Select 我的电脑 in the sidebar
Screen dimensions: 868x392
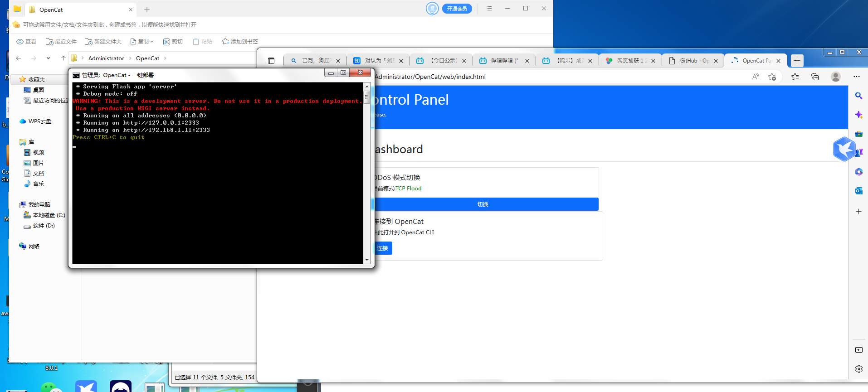39,204
